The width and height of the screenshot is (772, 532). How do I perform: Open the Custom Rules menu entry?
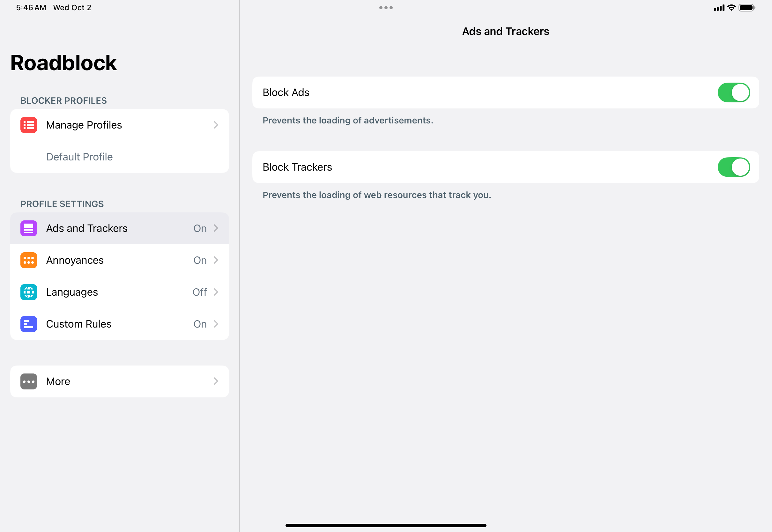[x=119, y=324]
